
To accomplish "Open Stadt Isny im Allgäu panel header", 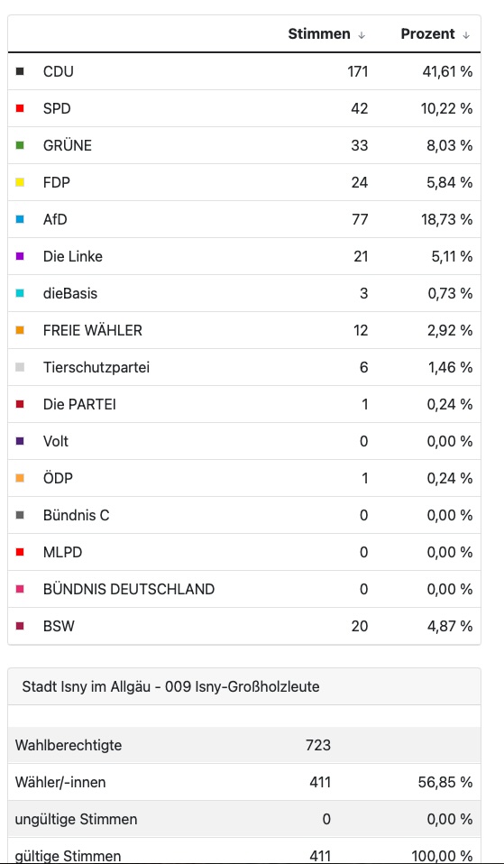I will (x=244, y=686).
